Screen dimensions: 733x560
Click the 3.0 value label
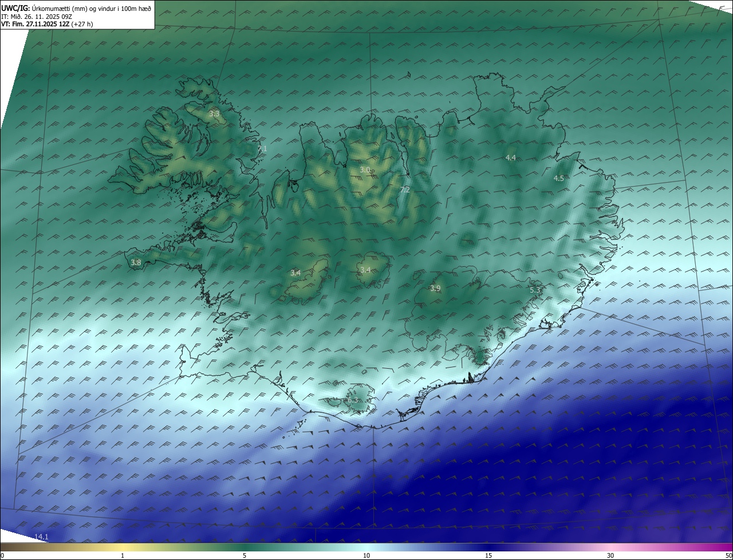click(365, 170)
